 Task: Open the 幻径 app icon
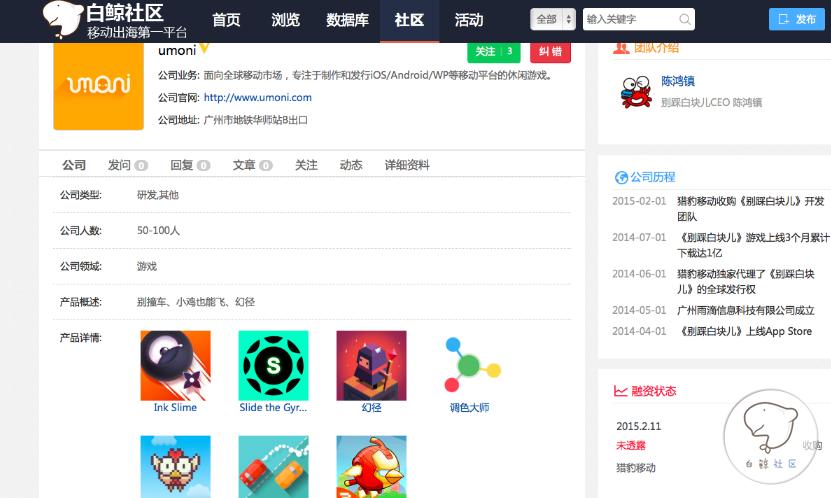(x=372, y=366)
